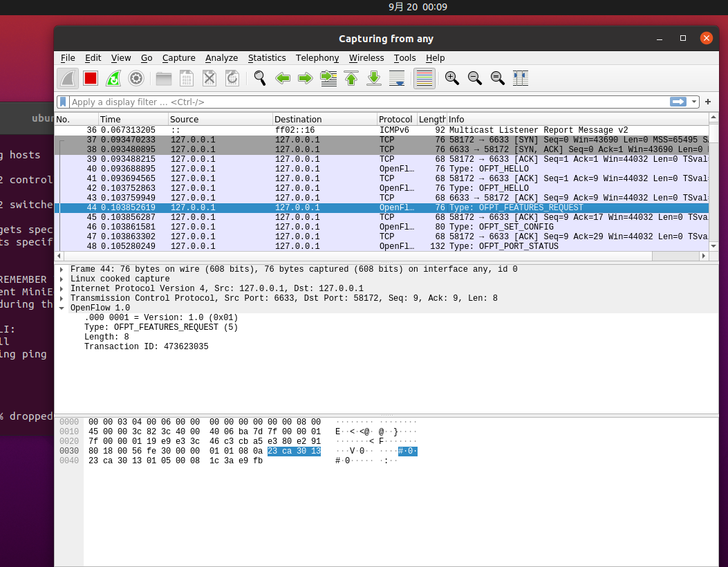Open the Go menu
Image resolution: width=728 pixels, height=567 pixels.
tap(147, 57)
